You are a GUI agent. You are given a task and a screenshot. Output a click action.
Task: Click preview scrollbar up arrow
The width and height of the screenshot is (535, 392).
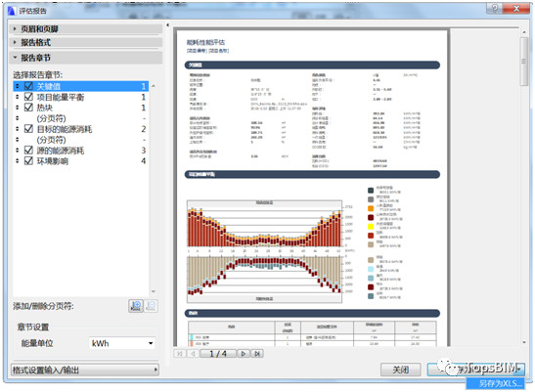(x=524, y=32)
